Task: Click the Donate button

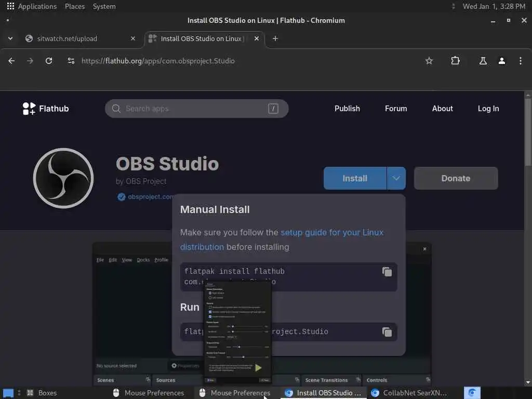Action: (x=456, y=178)
